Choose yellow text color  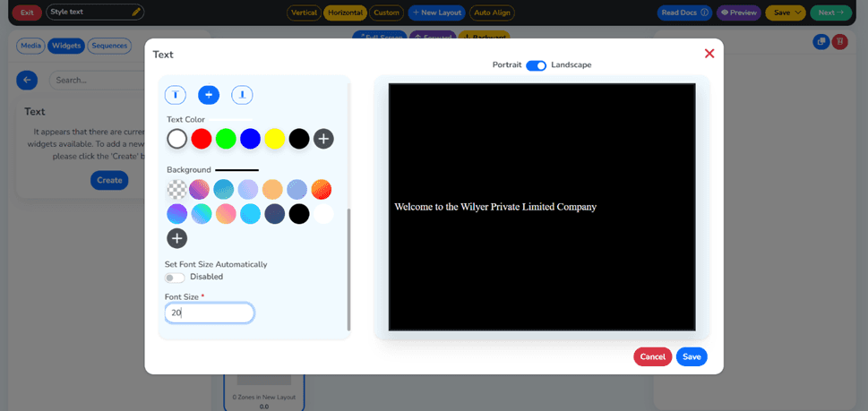coord(275,138)
